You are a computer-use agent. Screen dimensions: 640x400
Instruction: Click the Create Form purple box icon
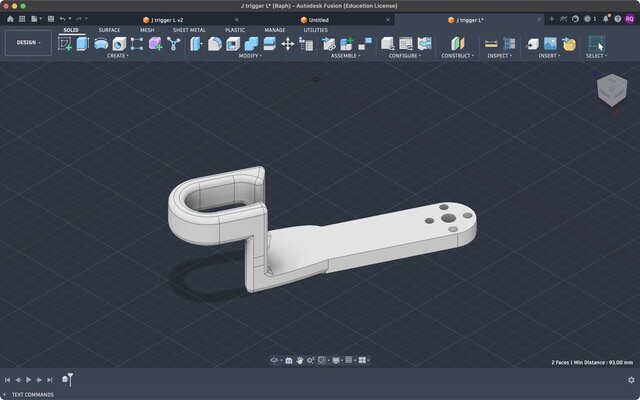[x=155, y=44]
